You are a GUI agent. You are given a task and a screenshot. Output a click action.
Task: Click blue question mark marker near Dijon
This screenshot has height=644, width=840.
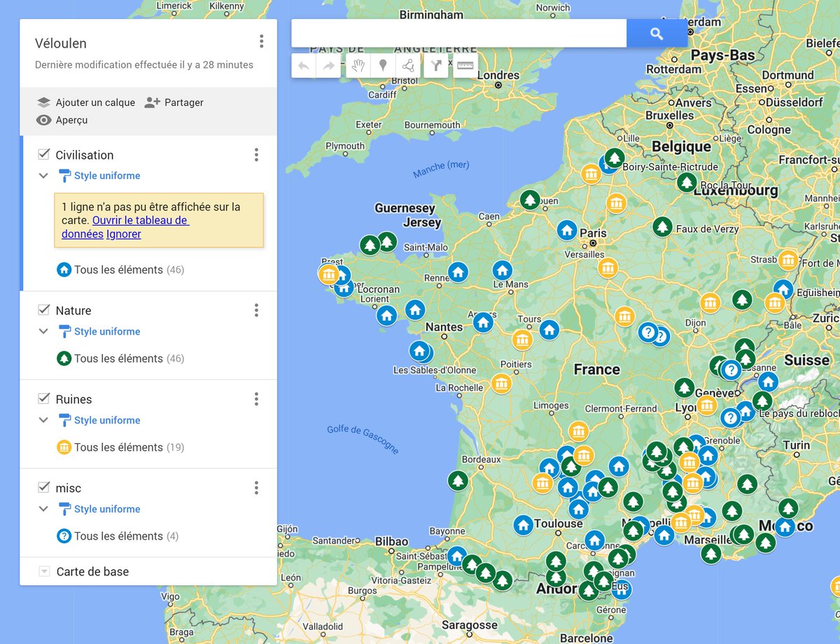click(x=649, y=332)
